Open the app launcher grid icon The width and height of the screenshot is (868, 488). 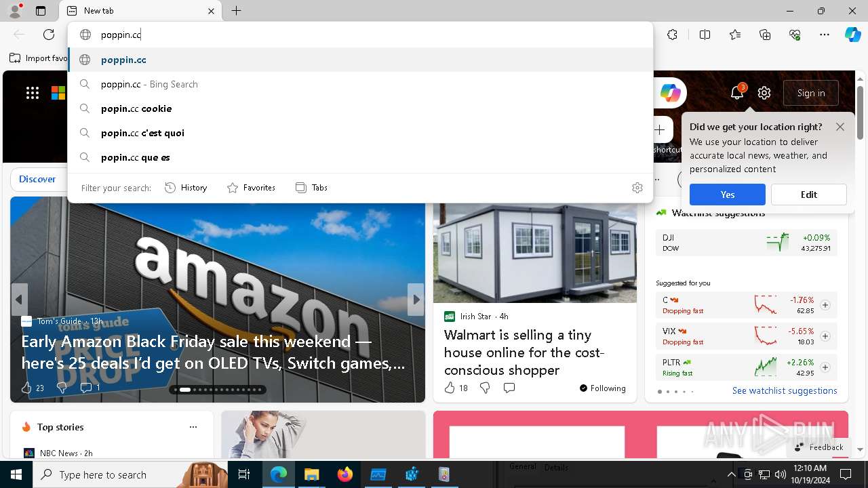pos(33,93)
